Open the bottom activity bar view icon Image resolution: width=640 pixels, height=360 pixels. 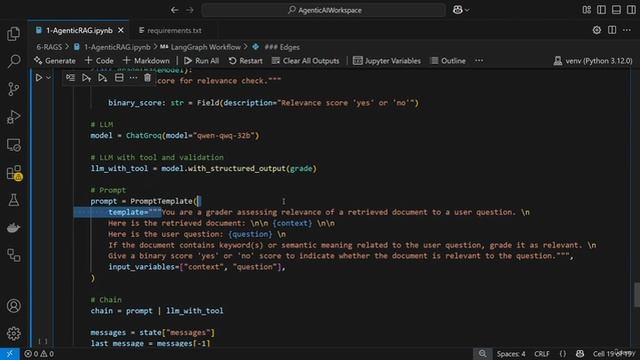pos(13,256)
